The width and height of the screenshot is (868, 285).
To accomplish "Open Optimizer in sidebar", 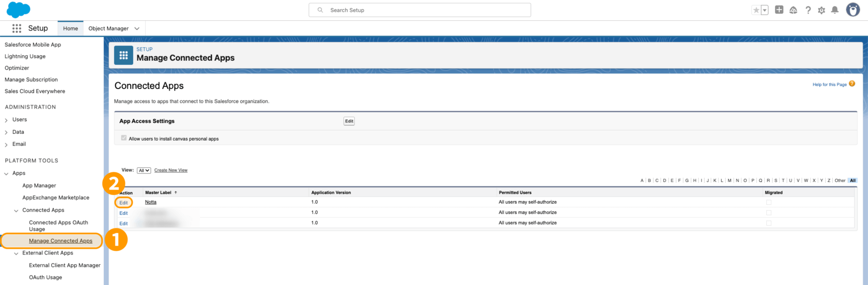I will (x=17, y=68).
